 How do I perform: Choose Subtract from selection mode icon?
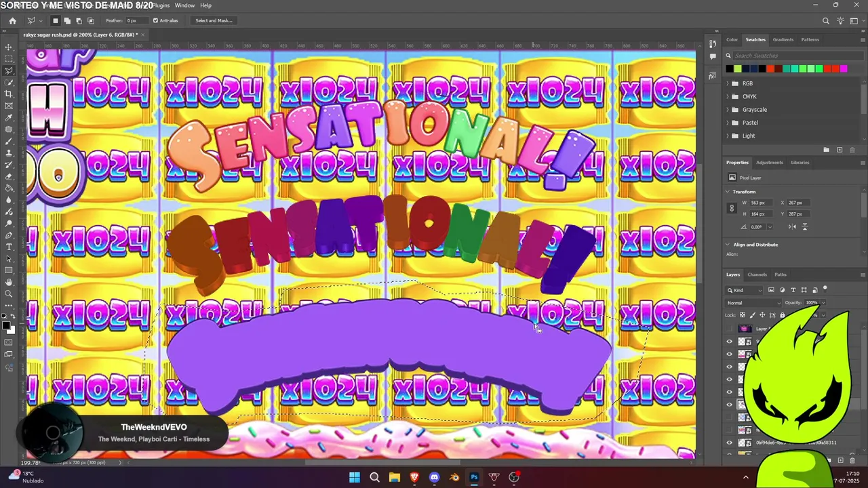pos(79,20)
